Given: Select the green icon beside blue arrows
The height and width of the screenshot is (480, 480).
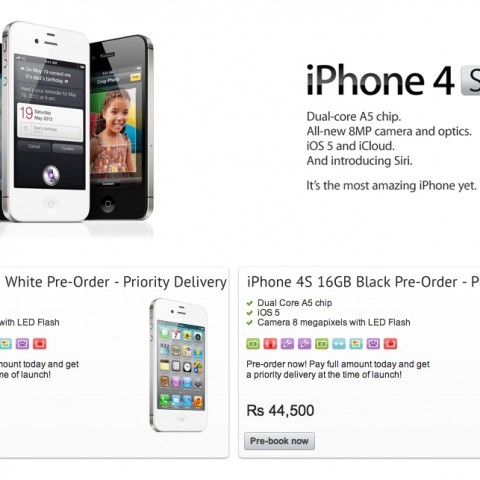Looking at the screenshot, I should (322, 344).
